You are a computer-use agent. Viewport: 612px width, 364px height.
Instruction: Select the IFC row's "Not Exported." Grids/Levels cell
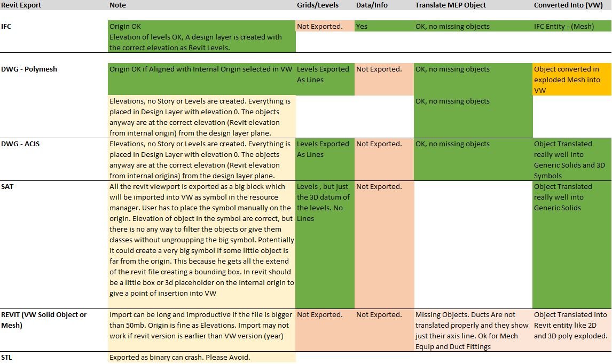(320, 26)
